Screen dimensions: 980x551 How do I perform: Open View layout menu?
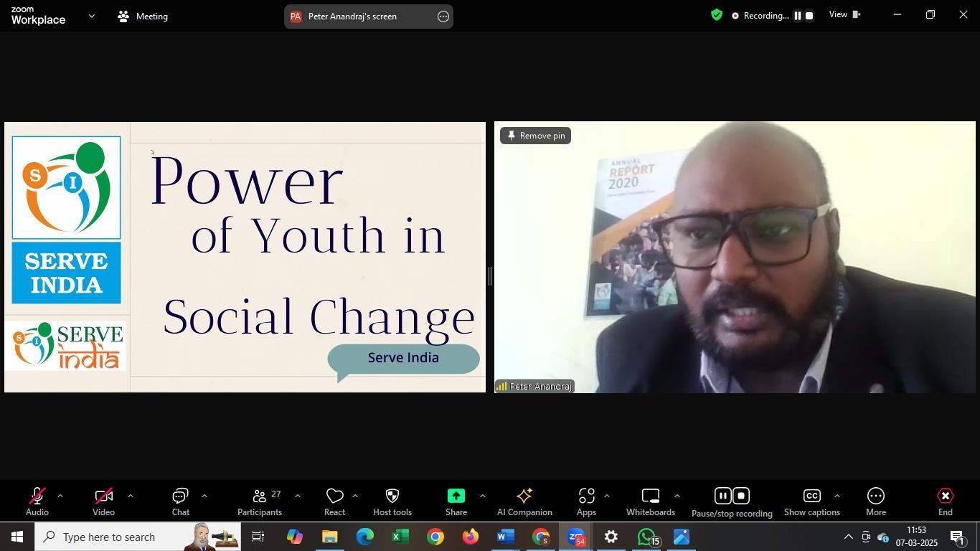pyautogui.click(x=844, y=15)
